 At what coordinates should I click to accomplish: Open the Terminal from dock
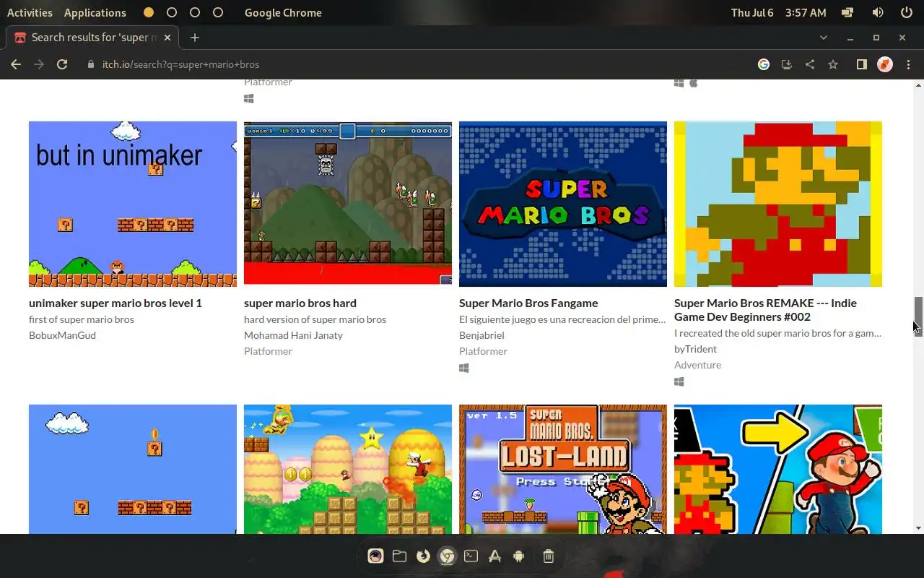(x=471, y=556)
